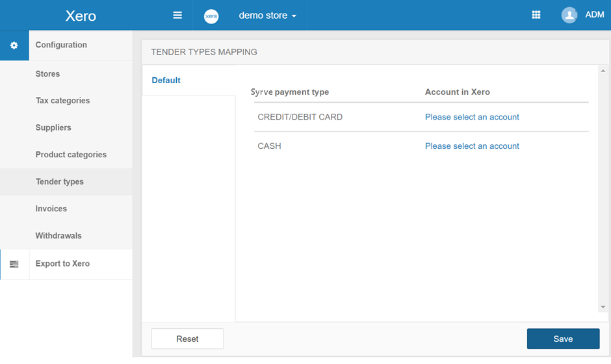Image resolution: width=611 pixels, height=364 pixels.
Task: Navigate to Product categories
Action: (x=71, y=155)
